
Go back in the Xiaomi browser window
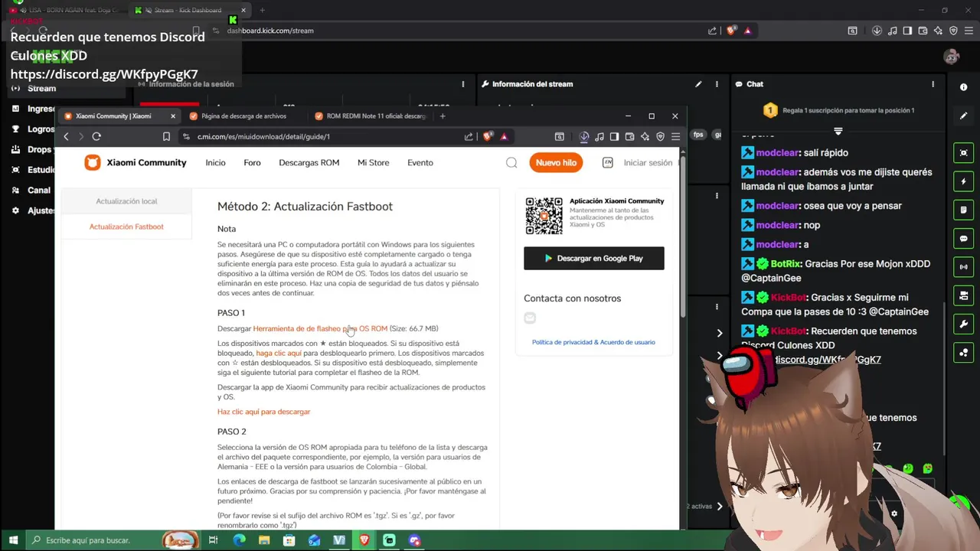[67, 136]
